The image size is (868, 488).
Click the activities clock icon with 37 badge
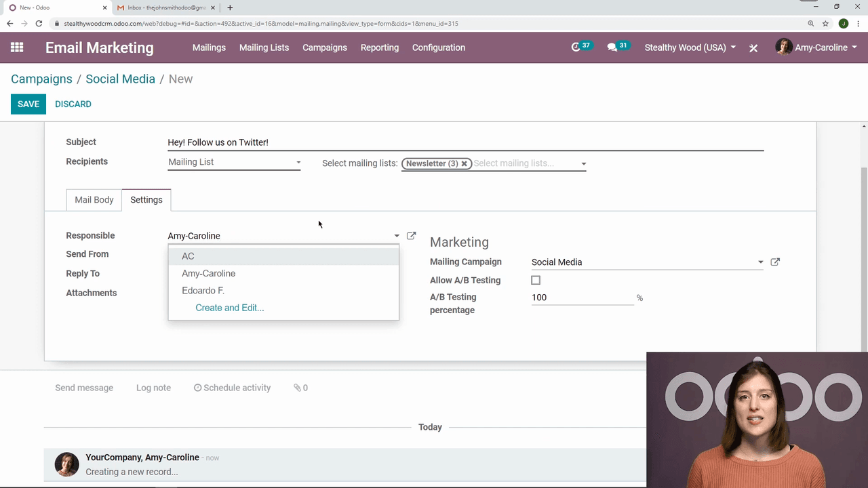click(577, 47)
